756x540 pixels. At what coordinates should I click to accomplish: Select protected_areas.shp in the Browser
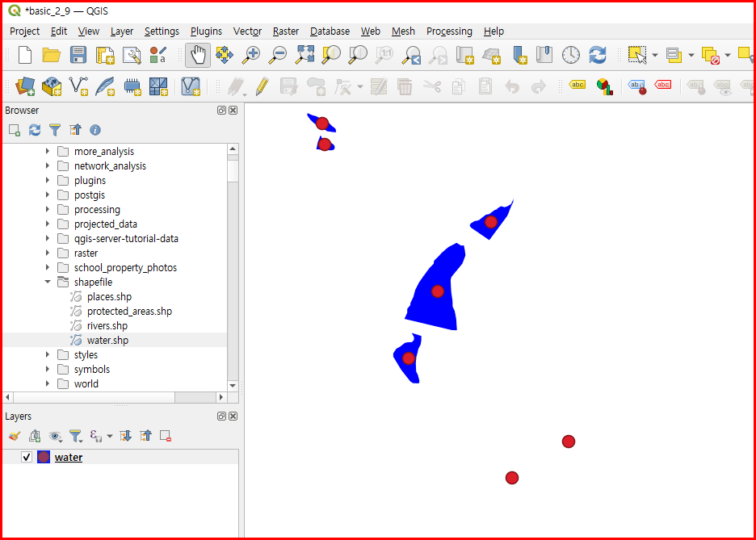click(129, 312)
